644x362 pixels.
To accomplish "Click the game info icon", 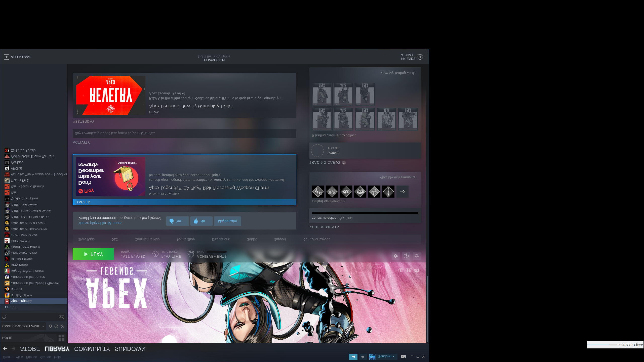I will pyautogui.click(x=406, y=256).
